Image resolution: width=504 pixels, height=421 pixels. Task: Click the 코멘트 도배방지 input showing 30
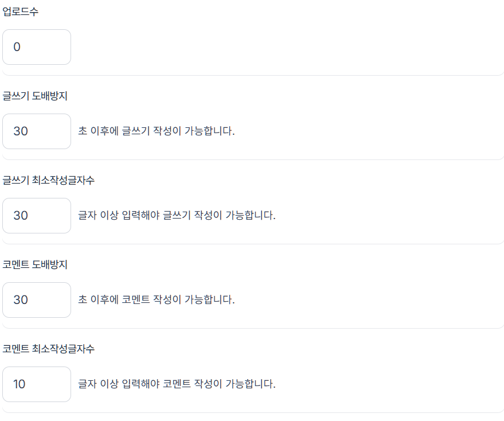click(x=36, y=300)
